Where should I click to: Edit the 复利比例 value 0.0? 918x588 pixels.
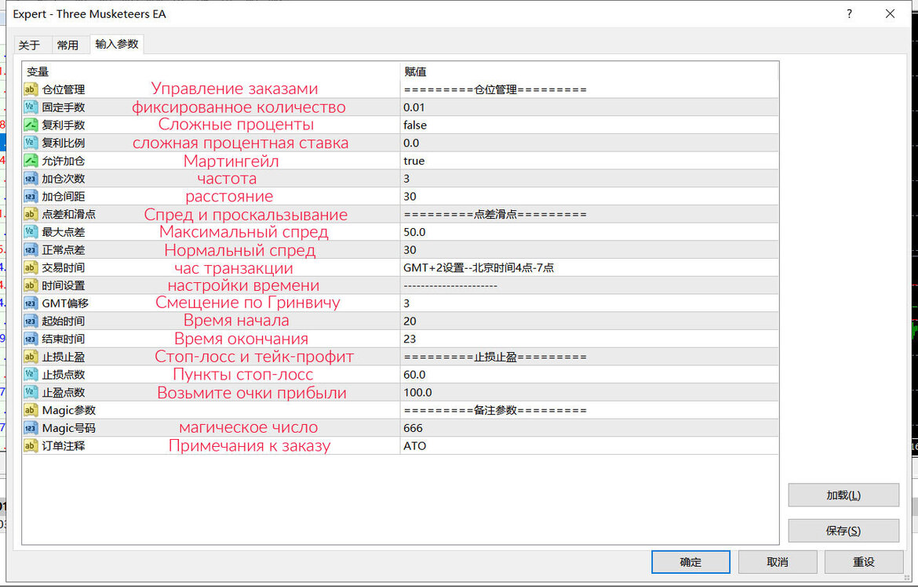pos(589,143)
